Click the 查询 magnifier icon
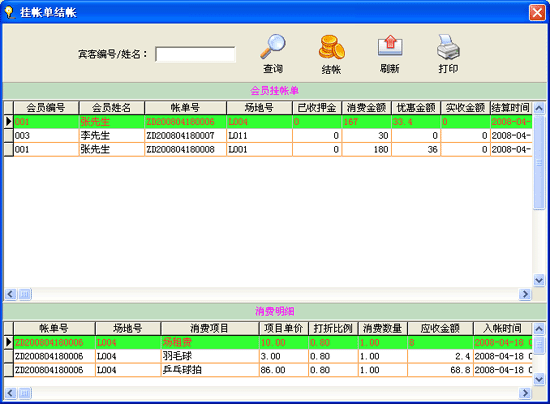 (273, 47)
